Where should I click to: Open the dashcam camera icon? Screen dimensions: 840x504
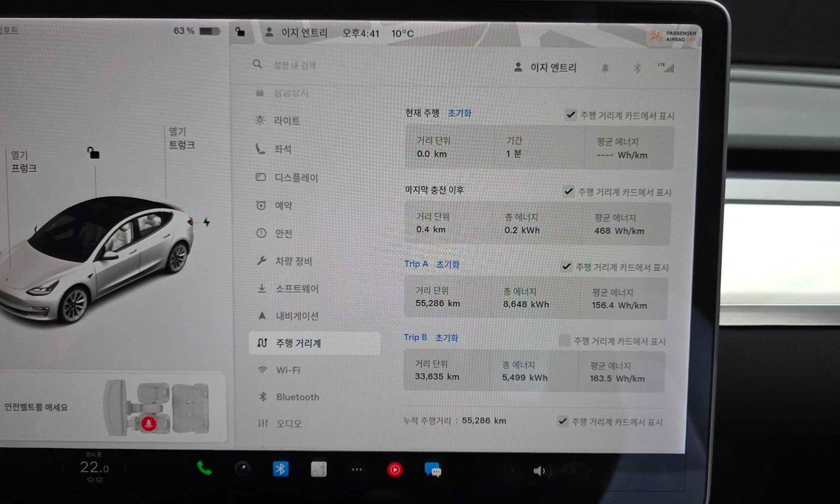pos(242,469)
